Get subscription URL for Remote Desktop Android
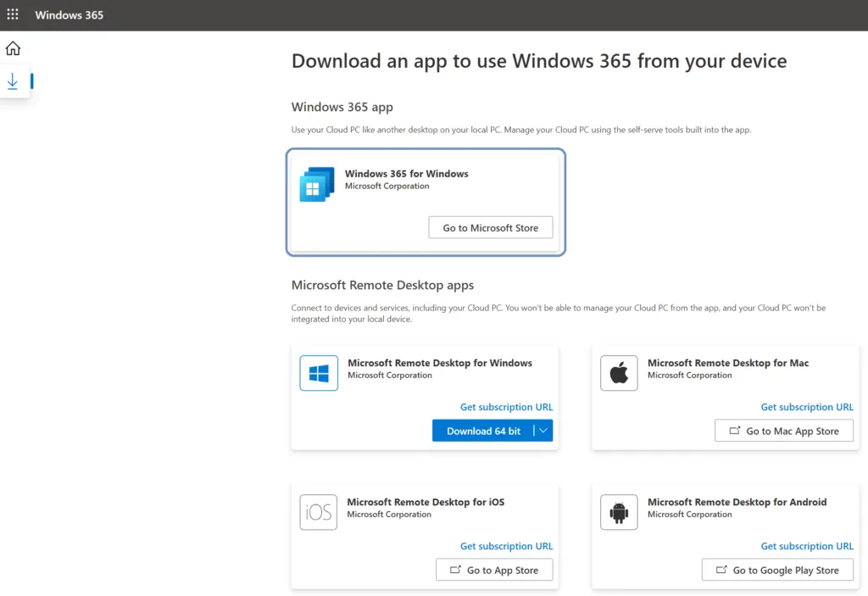The height and width of the screenshot is (596, 868). tap(807, 546)
